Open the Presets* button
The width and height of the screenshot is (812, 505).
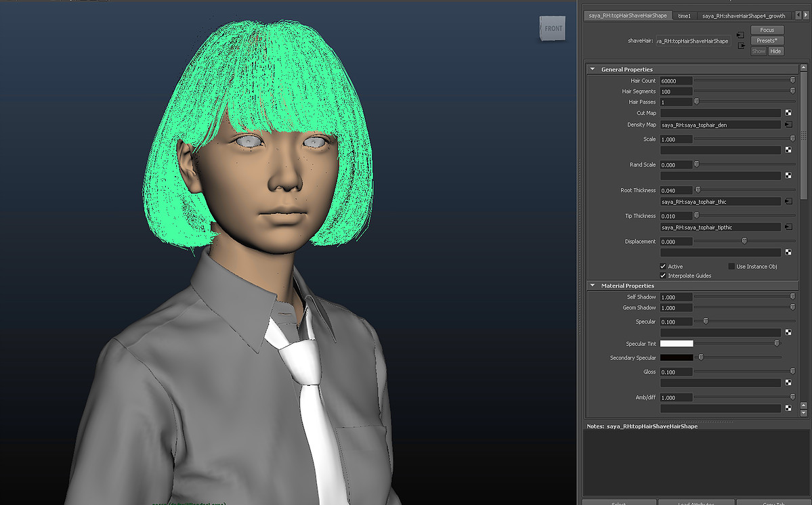point(767,41)
